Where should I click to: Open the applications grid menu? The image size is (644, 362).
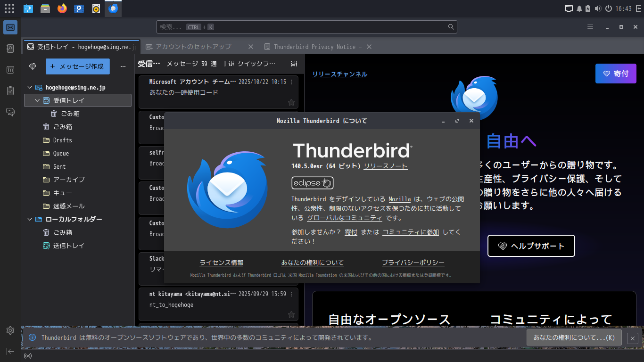[x=9, y=8]
